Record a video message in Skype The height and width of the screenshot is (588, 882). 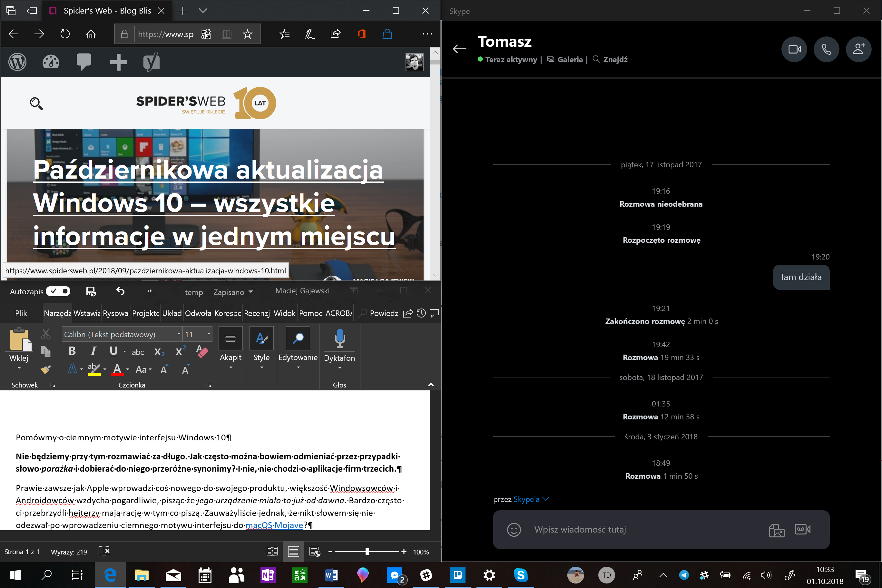pos(802,529)
